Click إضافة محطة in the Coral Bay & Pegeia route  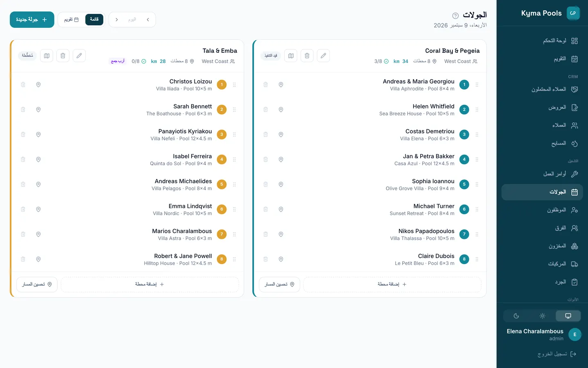[392, 284]
